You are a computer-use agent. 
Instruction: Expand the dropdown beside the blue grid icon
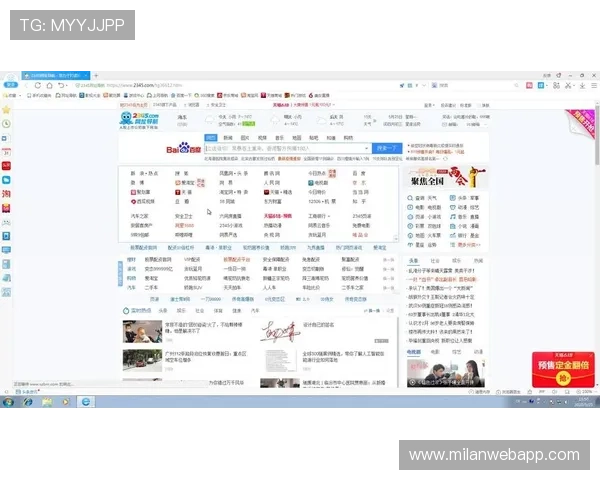click(547, 86)
